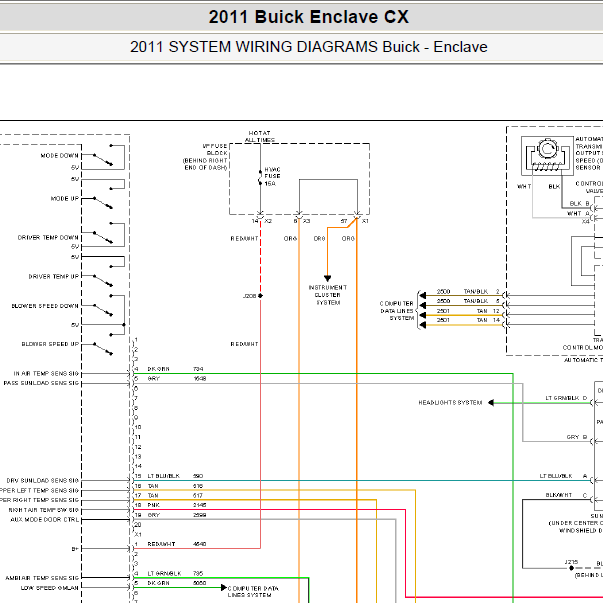Click the AMB AIR TEMP SENS SIG label

(42, 578)
